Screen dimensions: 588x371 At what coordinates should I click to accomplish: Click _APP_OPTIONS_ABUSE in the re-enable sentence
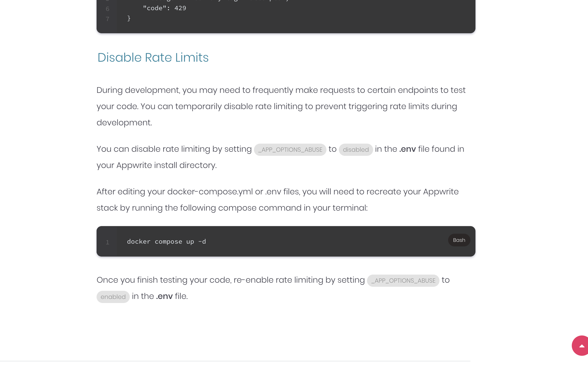403,281
